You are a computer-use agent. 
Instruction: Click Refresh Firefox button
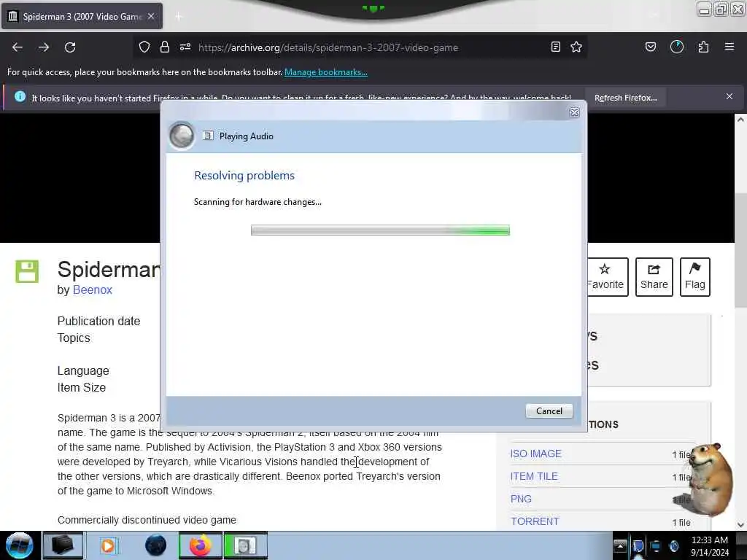[625, 98]
